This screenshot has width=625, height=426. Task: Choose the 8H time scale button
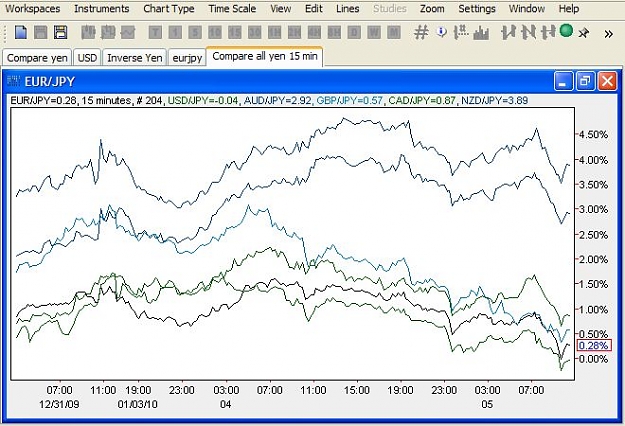tap(334, 32)
